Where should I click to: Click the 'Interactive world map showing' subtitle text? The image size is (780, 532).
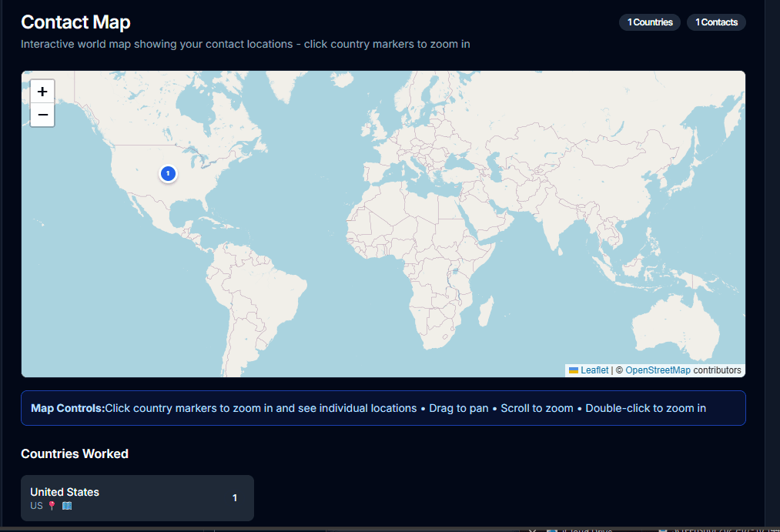[x=246, y=44]
